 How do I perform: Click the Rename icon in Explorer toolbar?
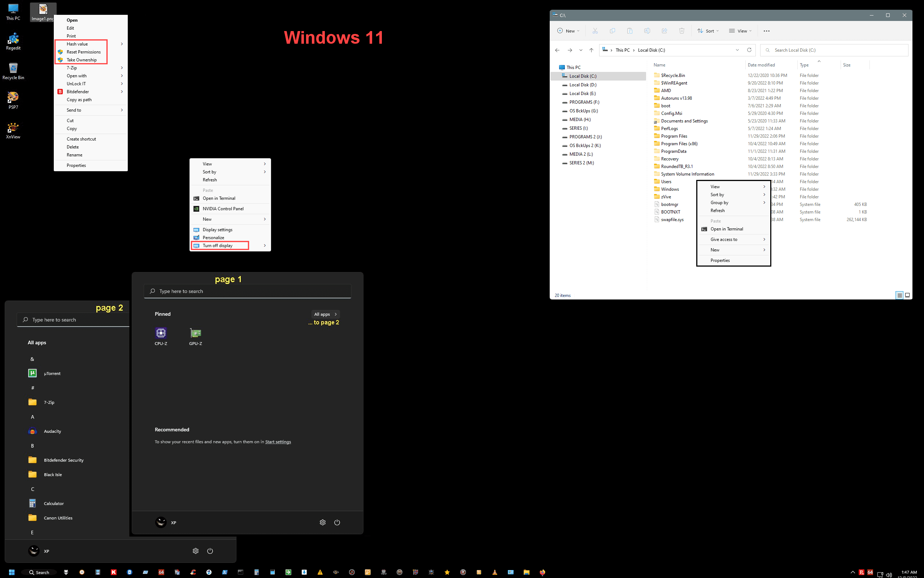[x=647, y=31]
